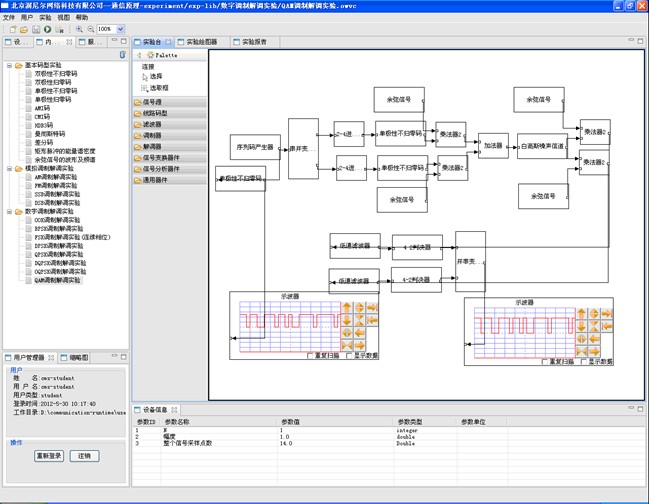Click the 注销 logout button
Screen dimensions: 649x504
click(x=85, y=455)
